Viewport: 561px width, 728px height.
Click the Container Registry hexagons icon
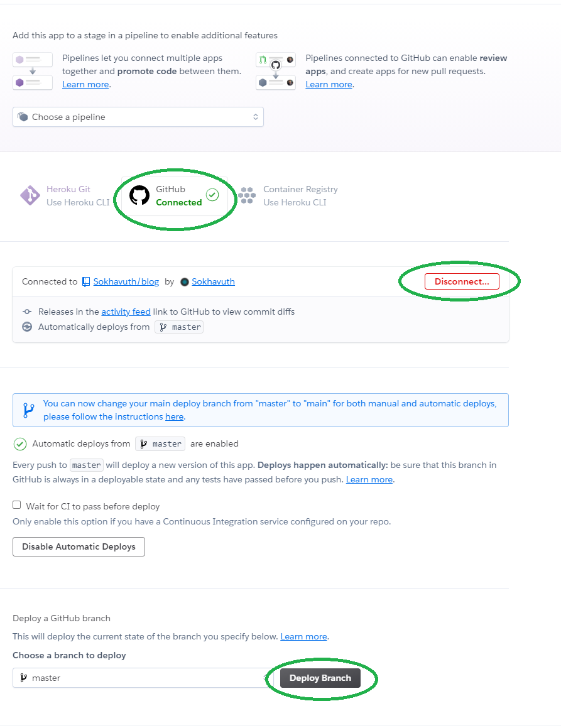point(247,195)
